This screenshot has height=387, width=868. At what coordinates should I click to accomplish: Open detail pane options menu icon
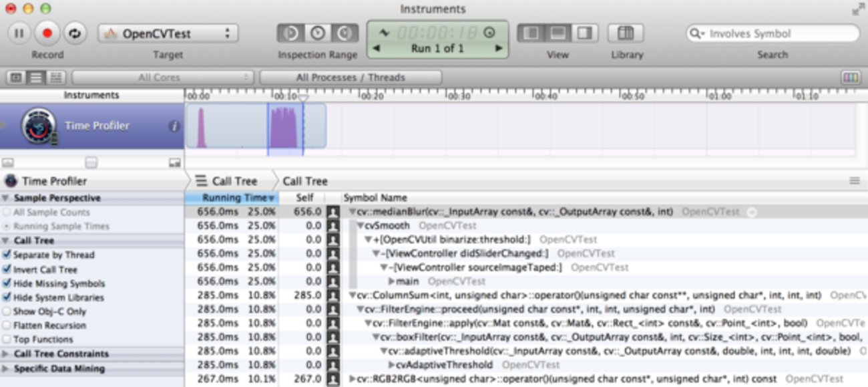click(x=854, y=181)
